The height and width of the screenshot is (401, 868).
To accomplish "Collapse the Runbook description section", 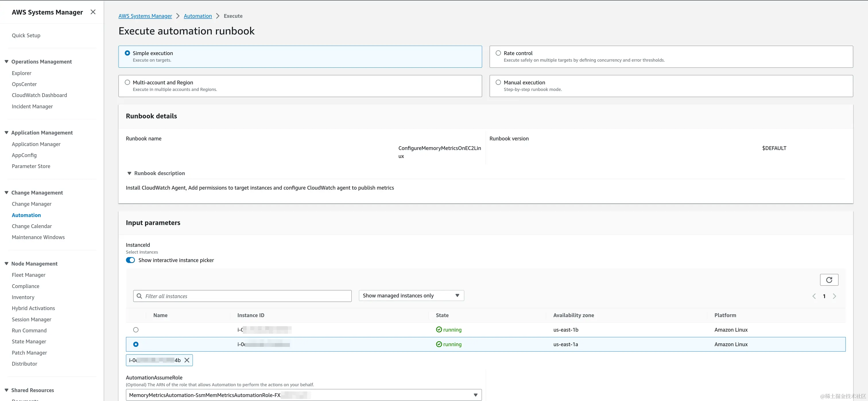I will (x=129, y=174).
